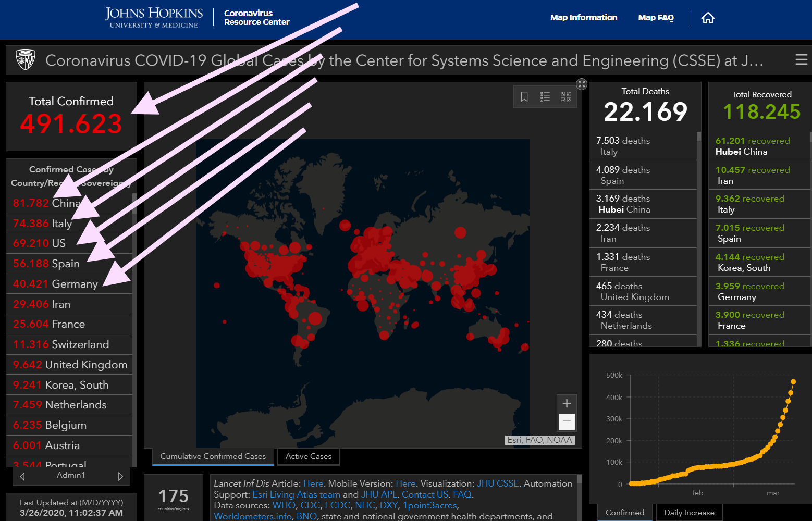812x521 pixels.
Task: Click the bookmark icon on the map
Action: pos(524,96)
